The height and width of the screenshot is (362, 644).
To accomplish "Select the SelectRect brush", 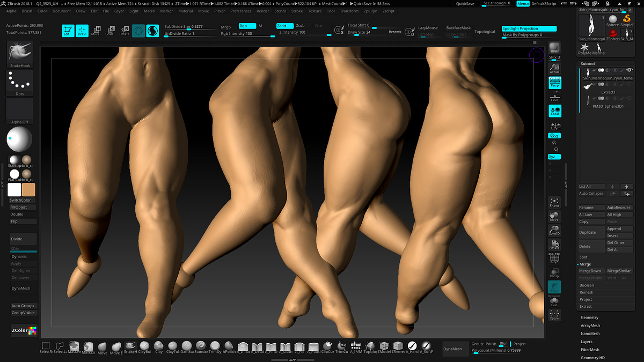I will tap(46, 347).
